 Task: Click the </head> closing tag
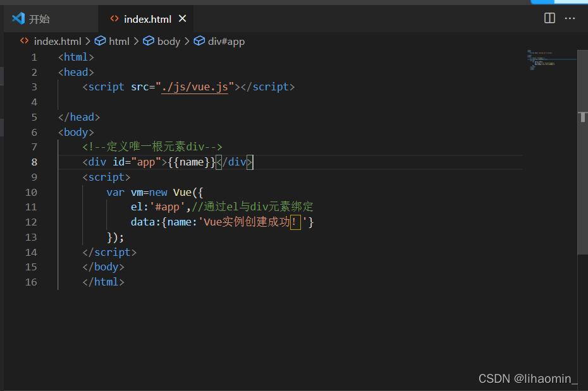tap(79, 117)
